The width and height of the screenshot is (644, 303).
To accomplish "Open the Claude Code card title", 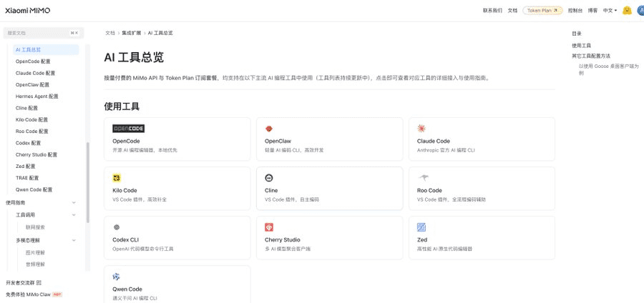I will (x=434, y=141).
